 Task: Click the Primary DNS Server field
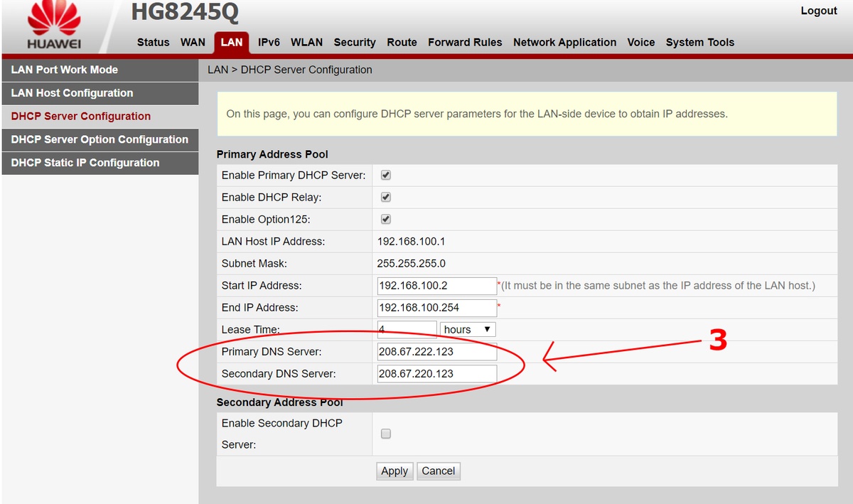436,351
